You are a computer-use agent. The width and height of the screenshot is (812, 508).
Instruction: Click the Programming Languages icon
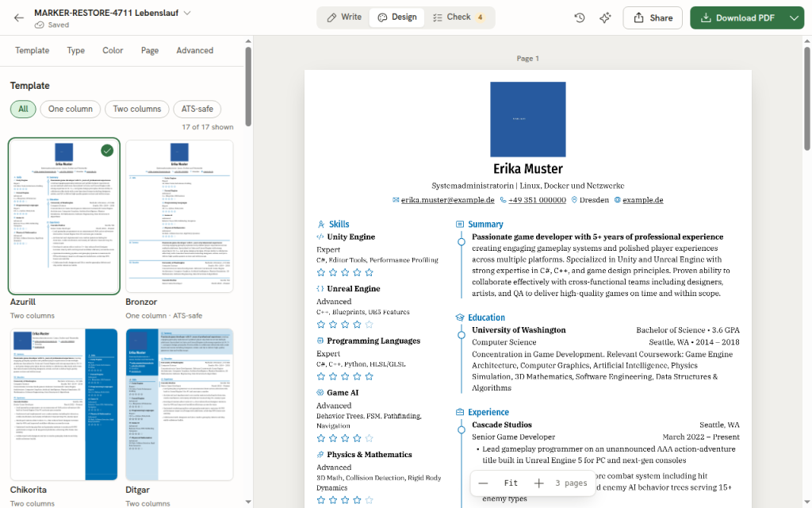[x=320, y=341]
